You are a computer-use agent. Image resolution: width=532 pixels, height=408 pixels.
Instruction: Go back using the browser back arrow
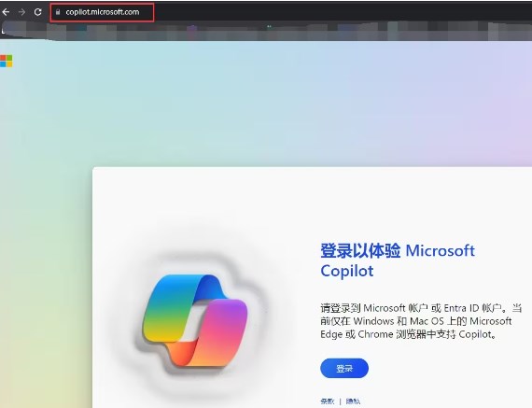(x=5, y=12)
